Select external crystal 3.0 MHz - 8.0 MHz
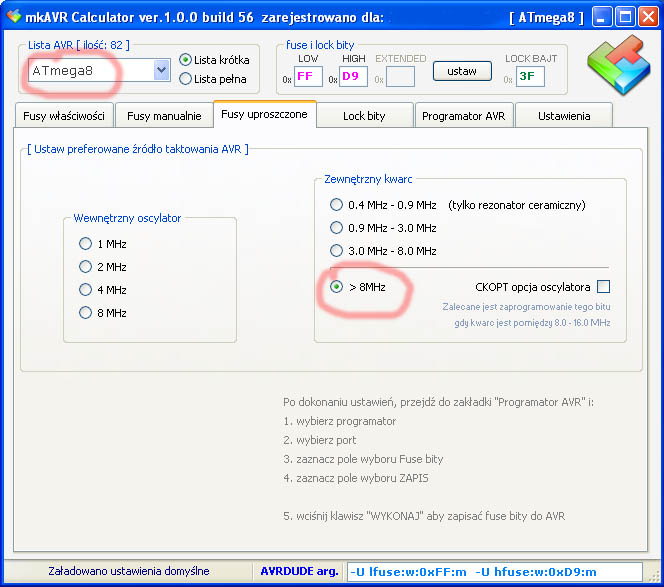The height and width of the screenshot is (587, 664). pyautogui.click(x=336, y=250)
